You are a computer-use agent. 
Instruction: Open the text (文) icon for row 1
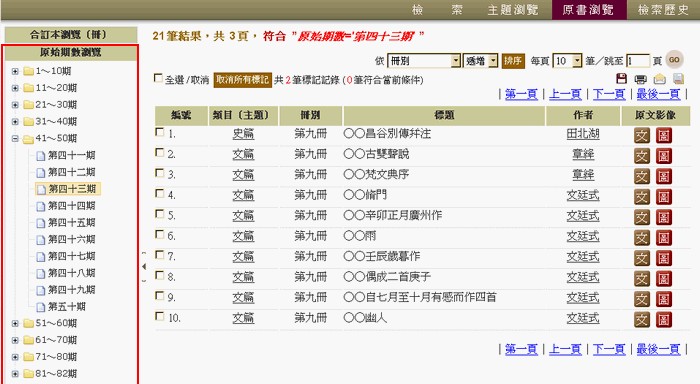642,135
